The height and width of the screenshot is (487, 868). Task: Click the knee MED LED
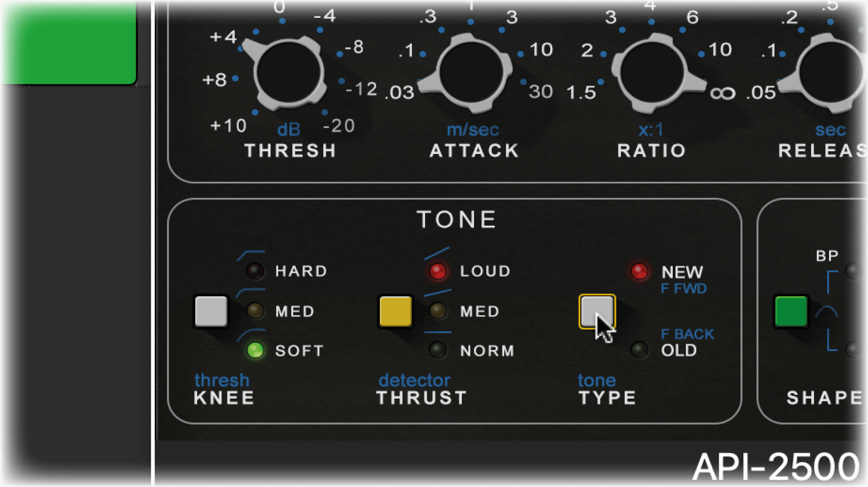pos(255,311)
